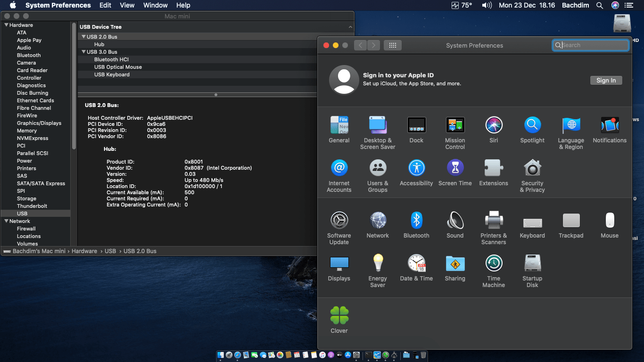Viewport: 644px width, 362px height.
Task: Select Storage in the Hardware sidebar
Action: click(26, 198)
